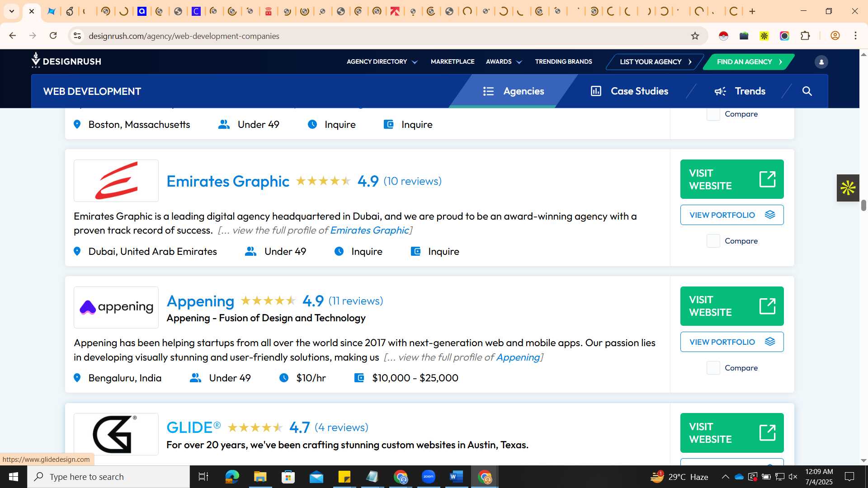This screenshot has width=868, height=488.
Task: Switch to Case Studies tab
Action: (629, 91)
